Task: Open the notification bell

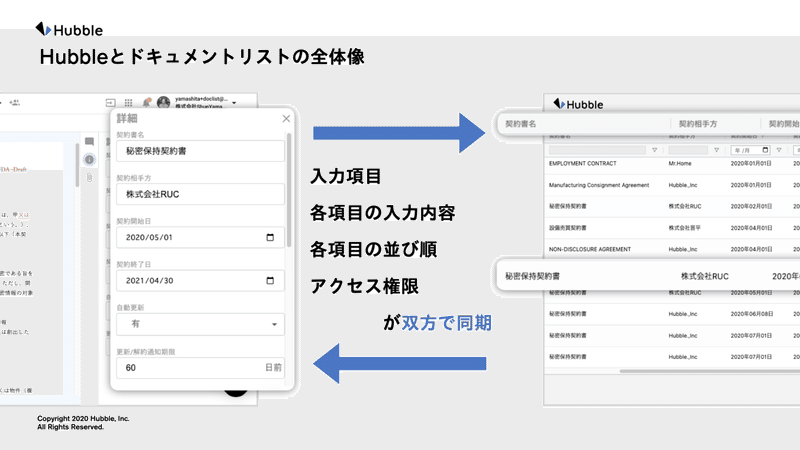Action: (x=146, y=103)
